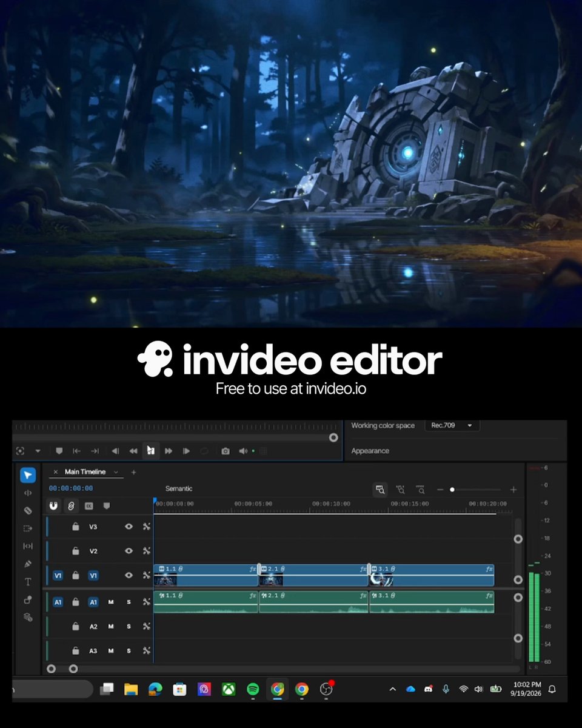Click the stacked layers tool icon
This screenshot has height=728, width=582.
coord(28,617)
